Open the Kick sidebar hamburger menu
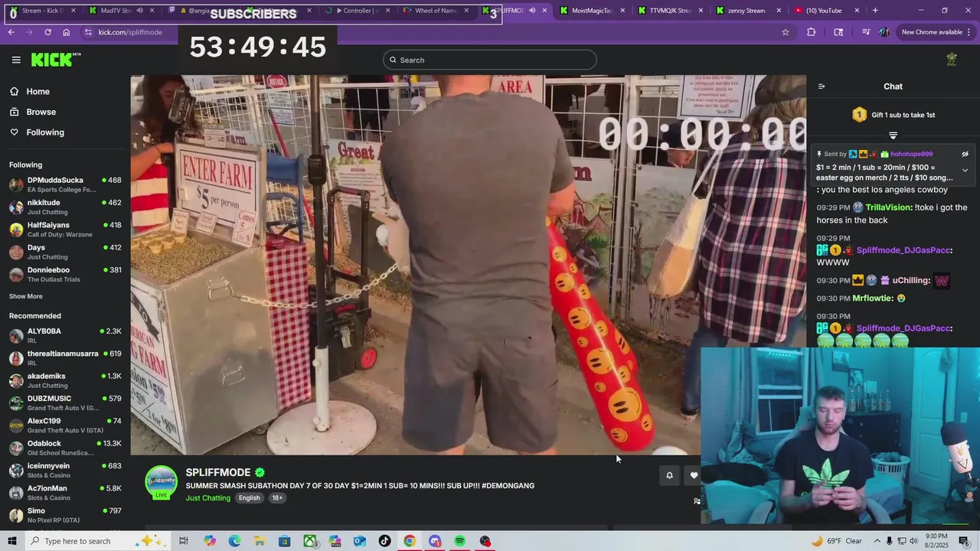The width and height of the screenshot is (980, 551). coord(16,60)
